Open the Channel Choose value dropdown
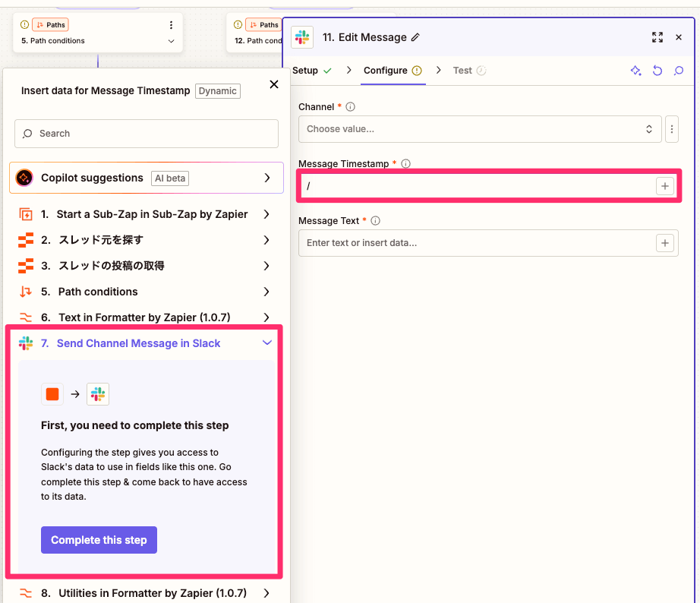700x603 pixels. pos(480,129)
